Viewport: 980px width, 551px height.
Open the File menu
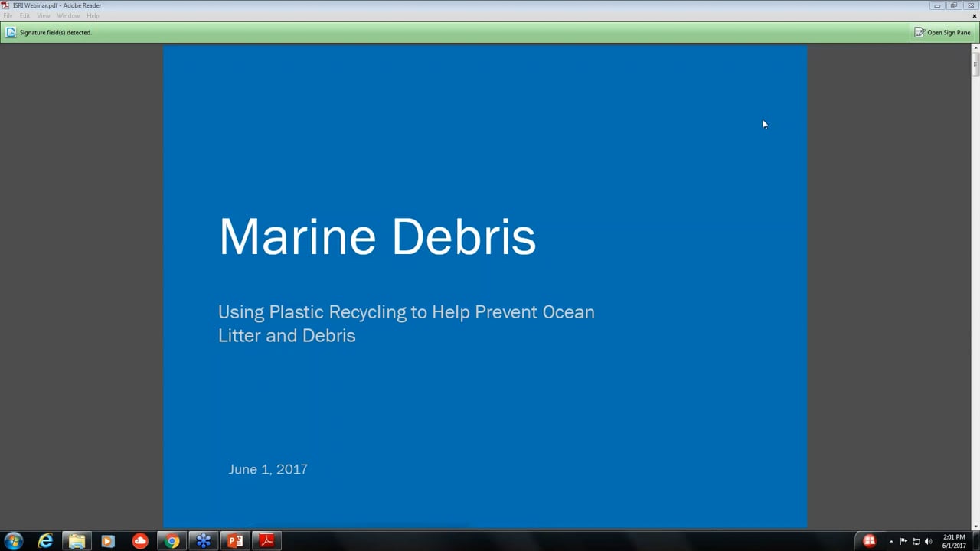click(x=8, y=15)
